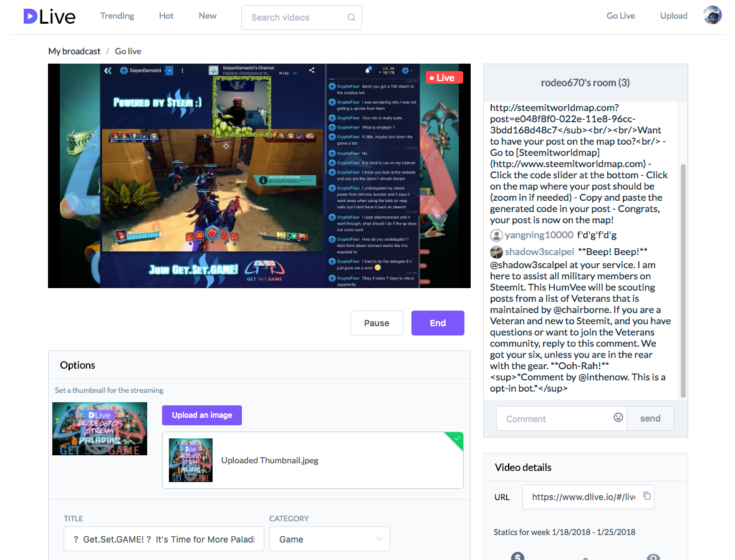Image resolution: width=735 pixels, height=560 pixels.
Task: Click the Comment input field
Action: [x=562, y=418]
